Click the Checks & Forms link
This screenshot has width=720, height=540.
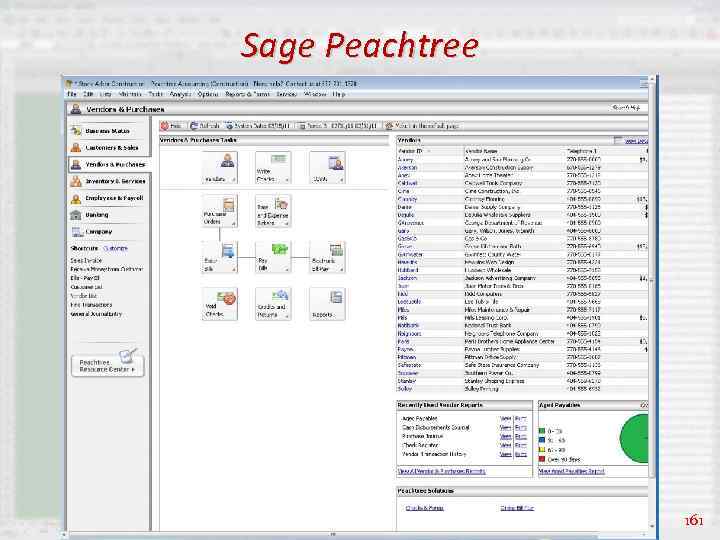tap(425, 508)
